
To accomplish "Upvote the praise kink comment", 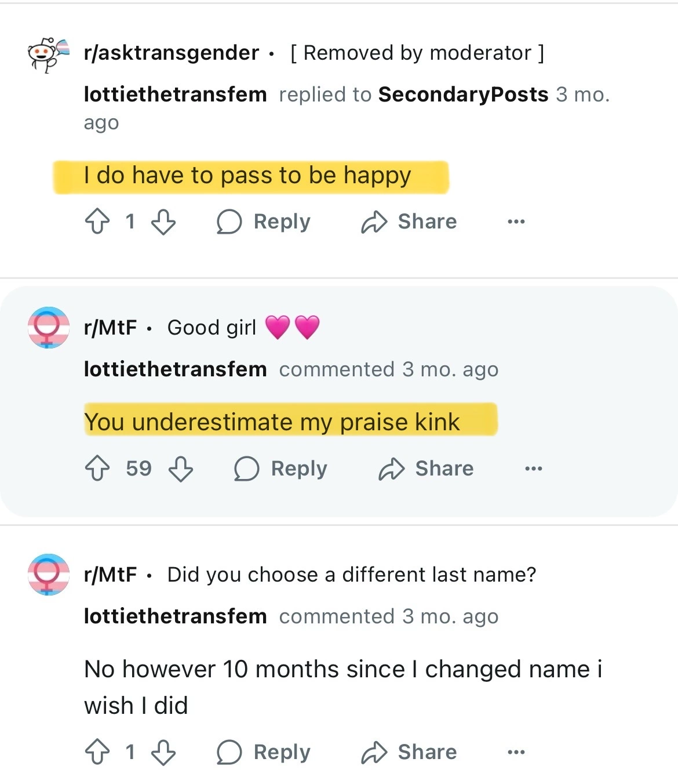I will (97, 469).
